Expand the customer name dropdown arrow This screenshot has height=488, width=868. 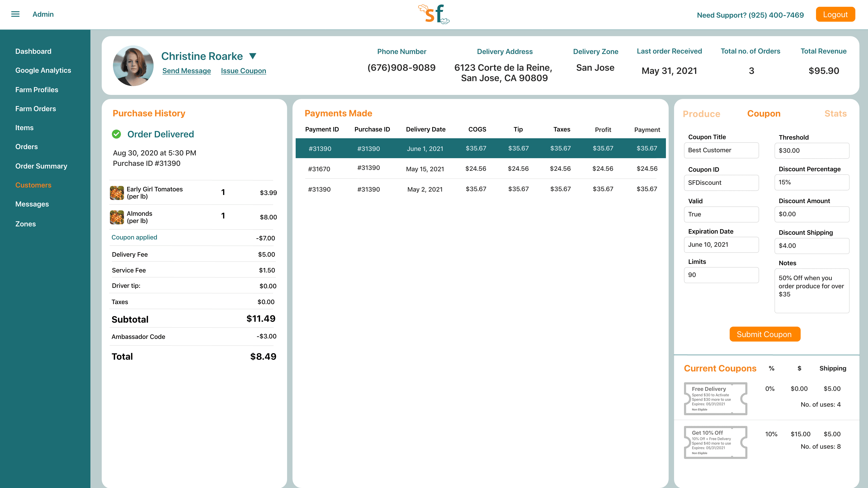[253, 56]
